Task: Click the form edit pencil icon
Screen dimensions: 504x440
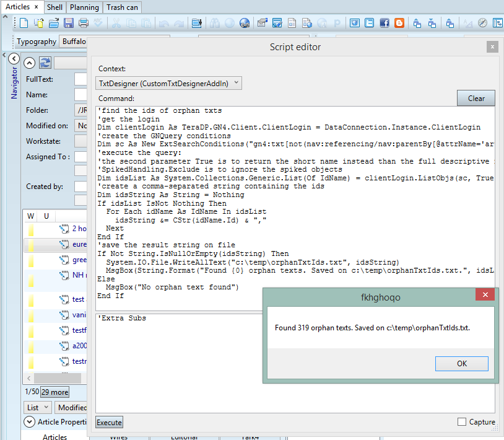Action: [x=277, y=23]
